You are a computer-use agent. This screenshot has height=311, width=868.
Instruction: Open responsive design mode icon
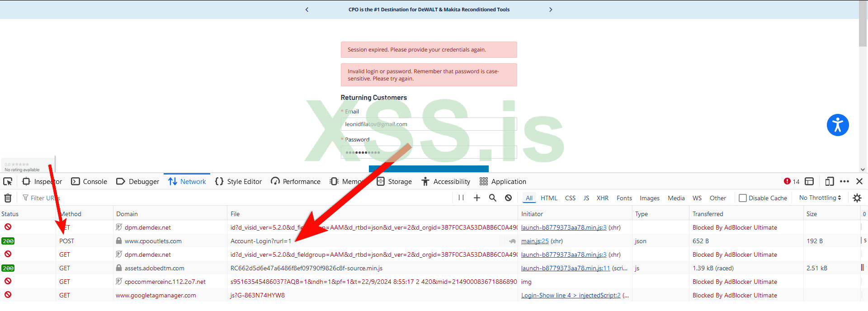coord(829,181)
